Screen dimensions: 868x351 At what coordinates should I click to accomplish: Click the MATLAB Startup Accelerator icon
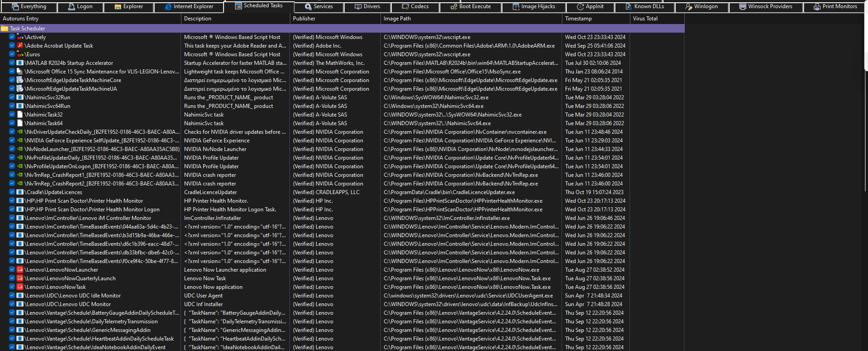(x=20, y=63)
